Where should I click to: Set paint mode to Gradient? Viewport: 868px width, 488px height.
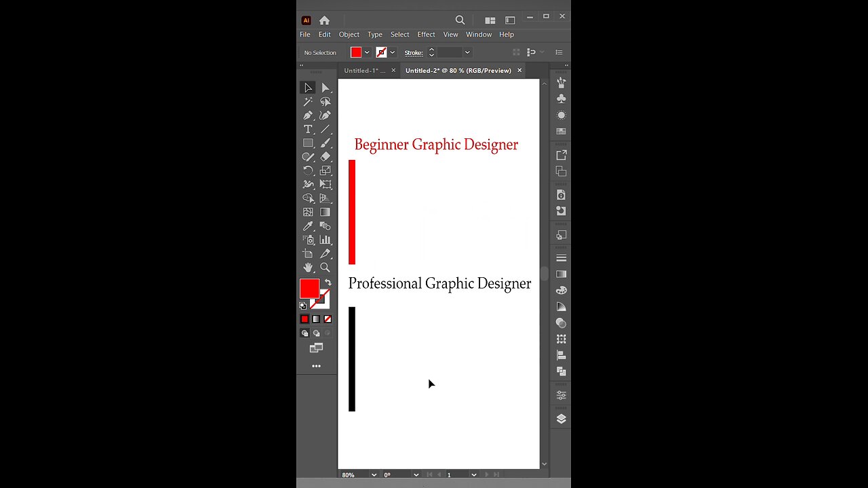tap(316, 319)
